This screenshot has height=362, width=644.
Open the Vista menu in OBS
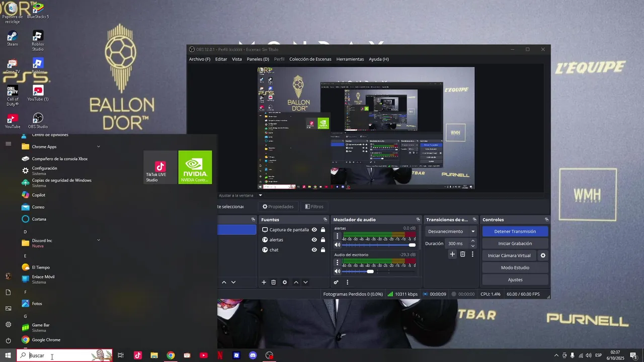point(236,59)
